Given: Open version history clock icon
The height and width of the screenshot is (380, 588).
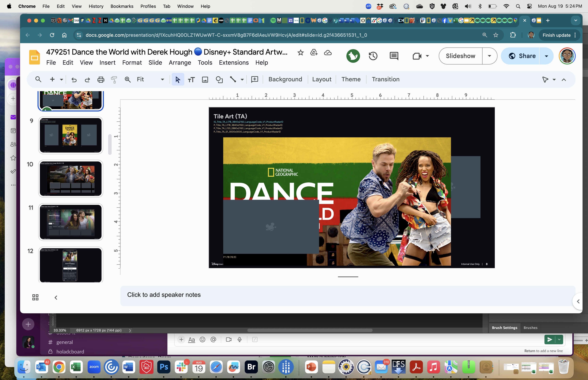Looking at the screenshot, I should tap(373, 56).
